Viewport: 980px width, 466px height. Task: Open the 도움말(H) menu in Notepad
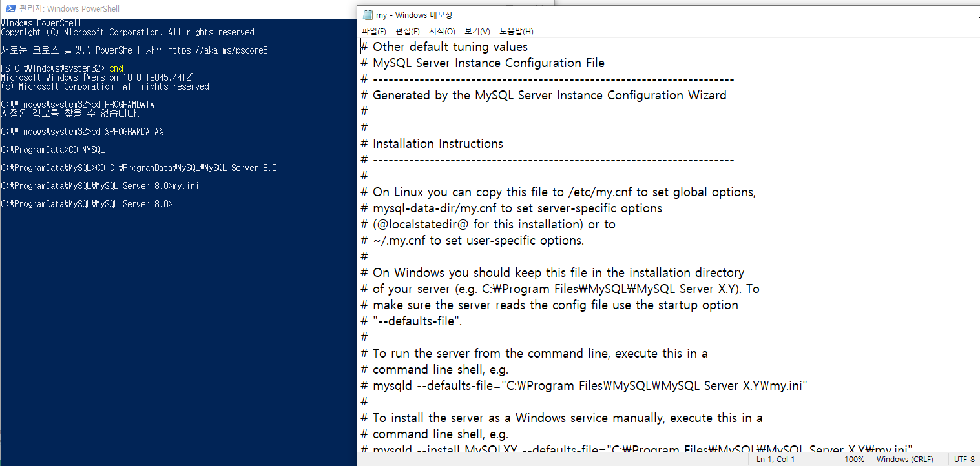coord(516,31)
